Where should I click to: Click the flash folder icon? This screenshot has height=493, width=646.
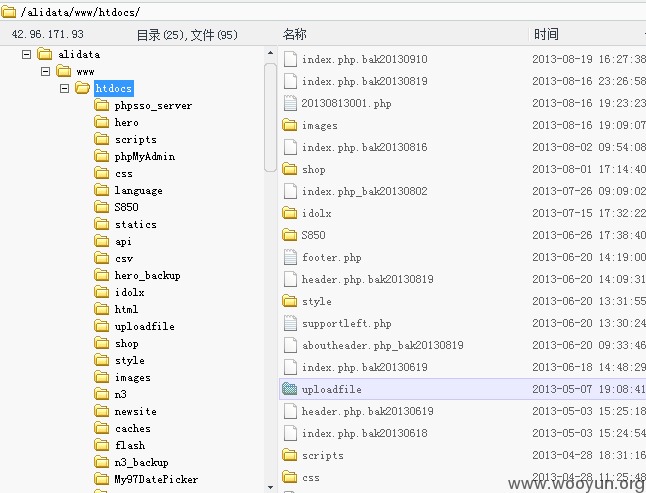(x=101, y=445)
